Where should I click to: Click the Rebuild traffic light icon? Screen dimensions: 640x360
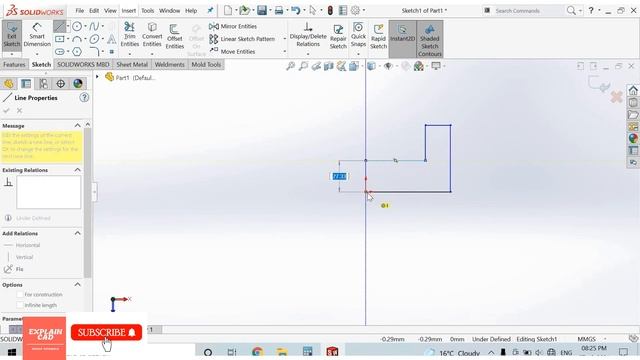tap(330, 11)
